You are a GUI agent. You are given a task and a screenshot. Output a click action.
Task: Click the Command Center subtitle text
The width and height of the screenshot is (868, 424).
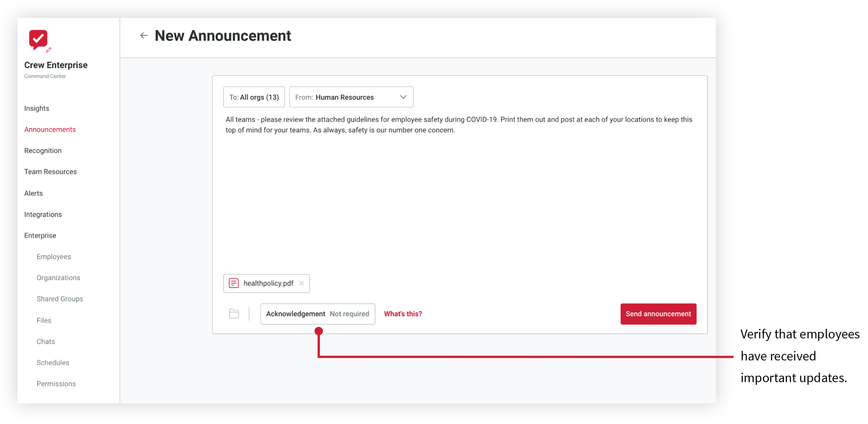point(45,76)
